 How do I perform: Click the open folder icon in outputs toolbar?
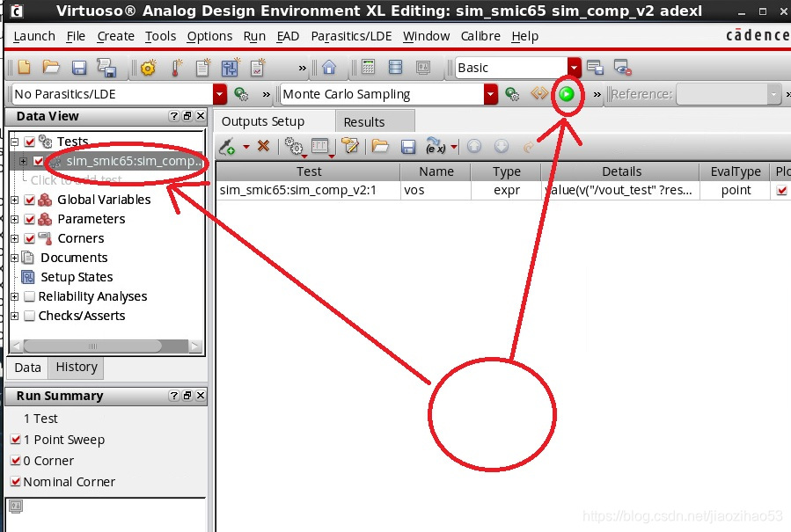tap(380, 146)
